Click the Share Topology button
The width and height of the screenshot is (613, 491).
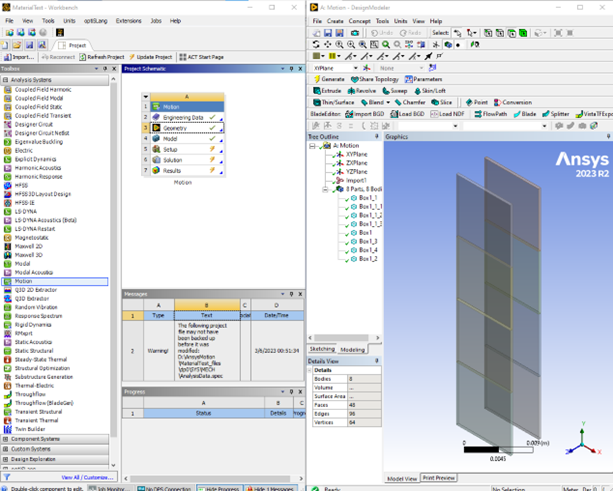click(x=378, y=79)
